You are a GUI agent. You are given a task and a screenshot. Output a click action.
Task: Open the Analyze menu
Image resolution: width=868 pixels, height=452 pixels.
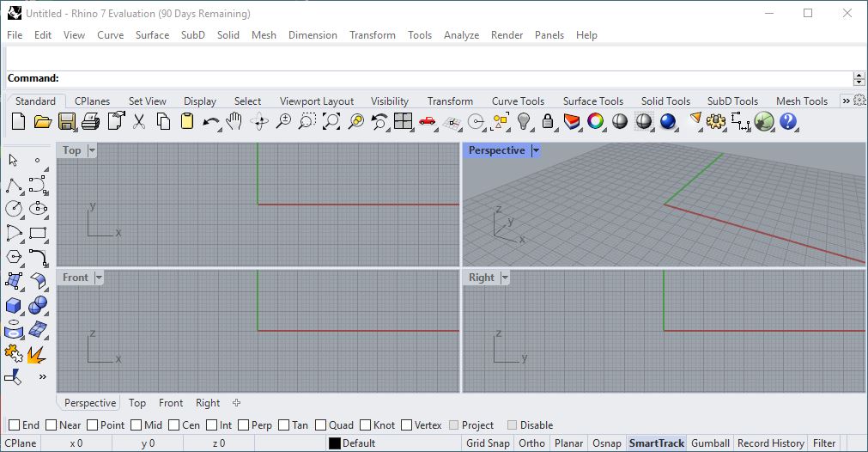pyautogui.click(x=461, y=35)
